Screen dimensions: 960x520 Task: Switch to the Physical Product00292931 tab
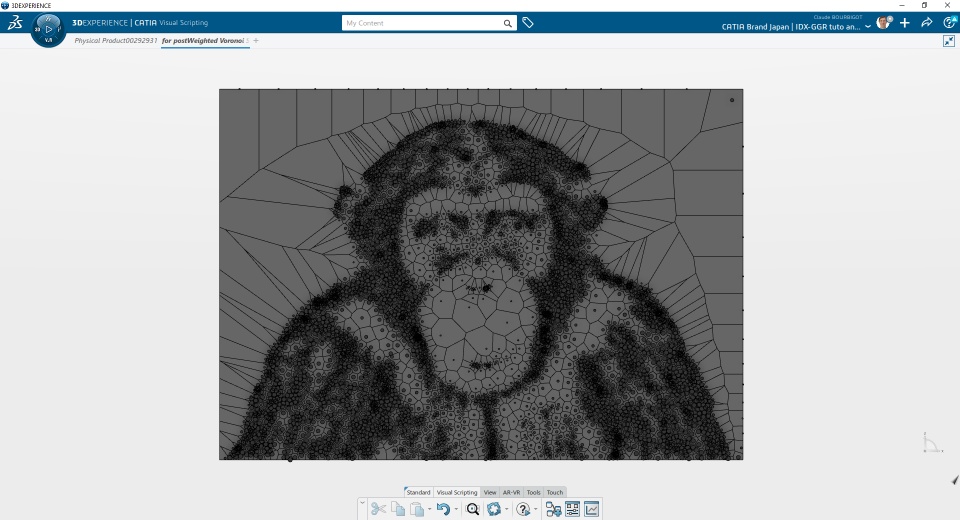click(116, 40)
